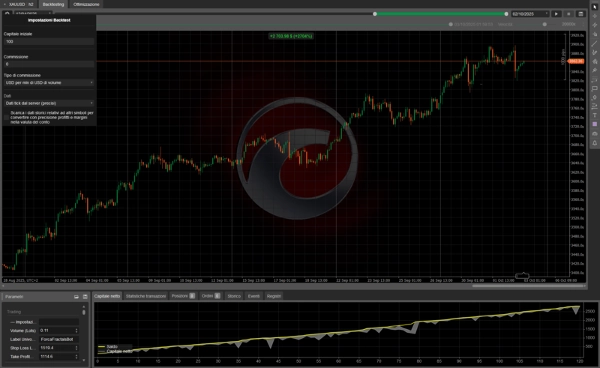Open the Eventi tab
Viewport: 600px width, 368px height.
(253, 296)
